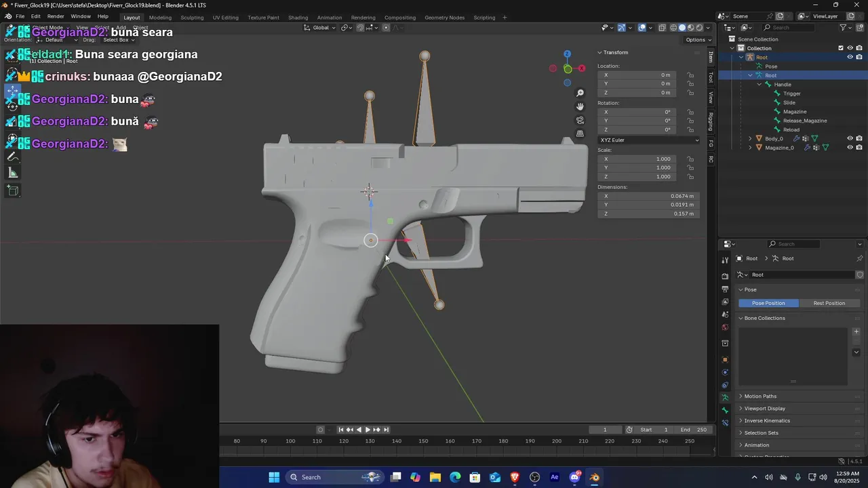
Task: Expand Body_0 in the outliner
Action: (x=750, y=138)
